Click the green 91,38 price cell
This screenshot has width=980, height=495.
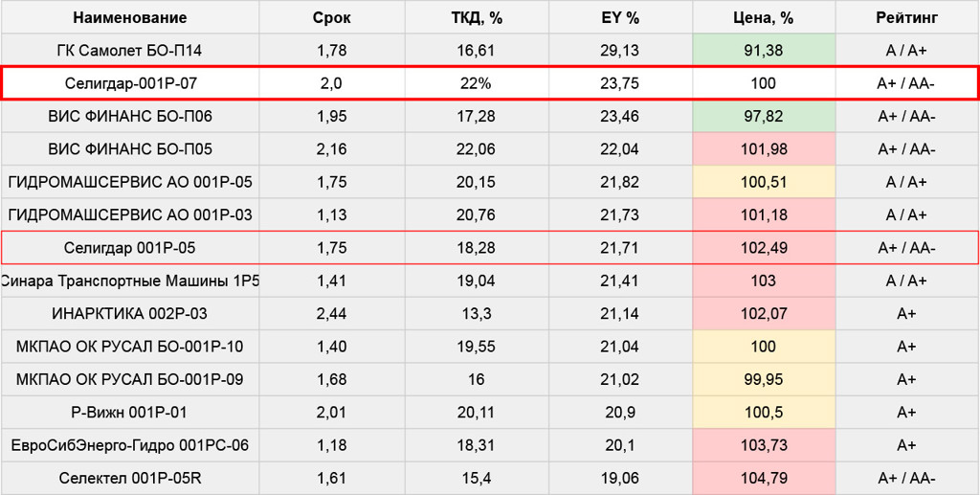(763, 50)
